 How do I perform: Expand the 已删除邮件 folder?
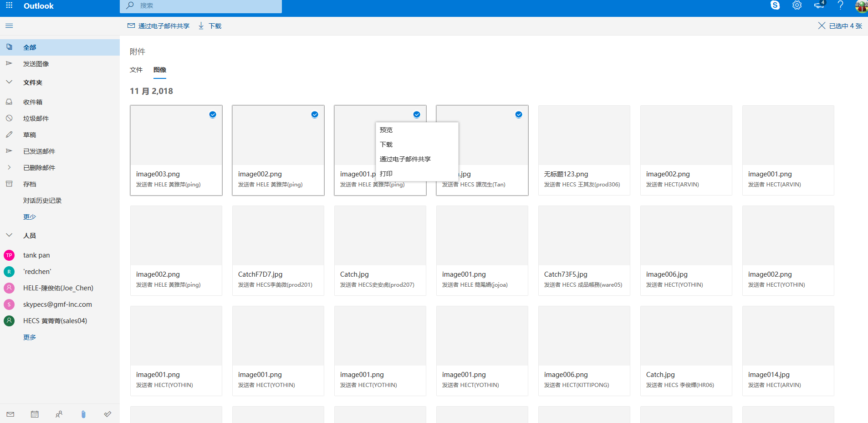(9, 168)
